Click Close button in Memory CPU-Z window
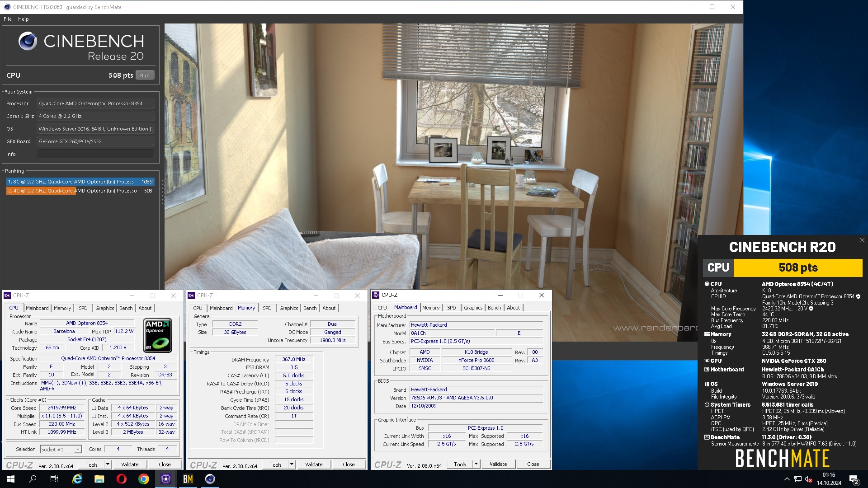This screenshot has height=488, width=868. click(x=349, y=465)
